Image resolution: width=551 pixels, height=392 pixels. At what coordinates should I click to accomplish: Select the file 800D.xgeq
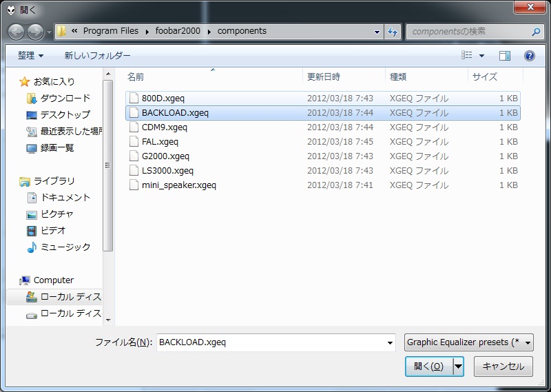point(322,98)
